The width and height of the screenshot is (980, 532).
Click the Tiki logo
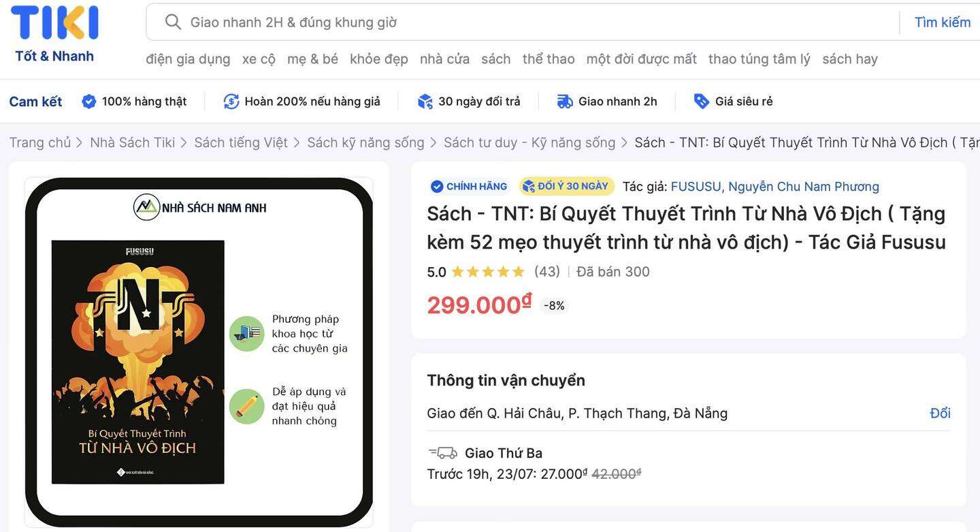coord(54,33)
